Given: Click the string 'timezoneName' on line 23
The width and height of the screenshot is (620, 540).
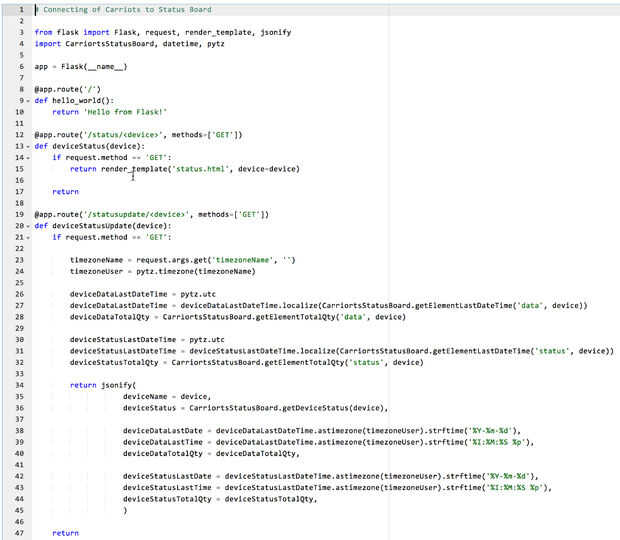Looking at the screenshot, I should click(242, 260).
